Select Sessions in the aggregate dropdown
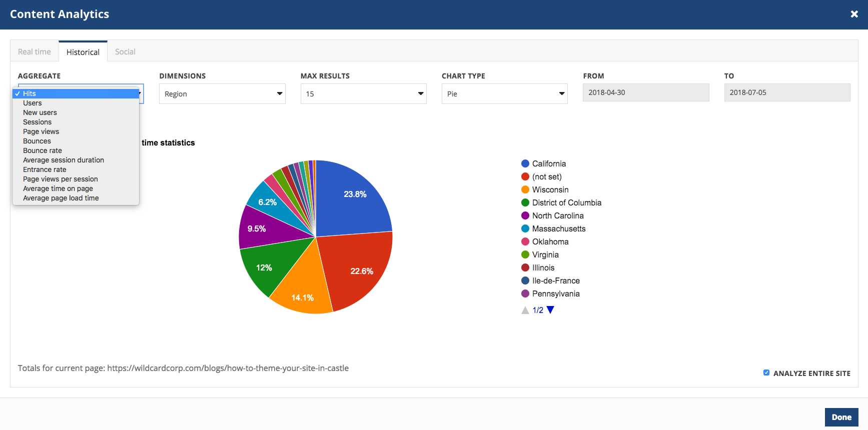Viewport: 868px width, 430px height. 76,122
